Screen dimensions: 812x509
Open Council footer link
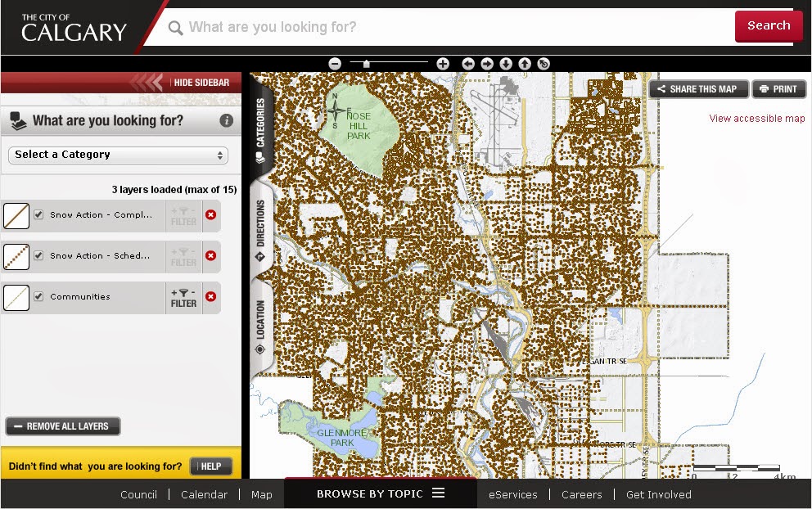(x=138, y=494)
